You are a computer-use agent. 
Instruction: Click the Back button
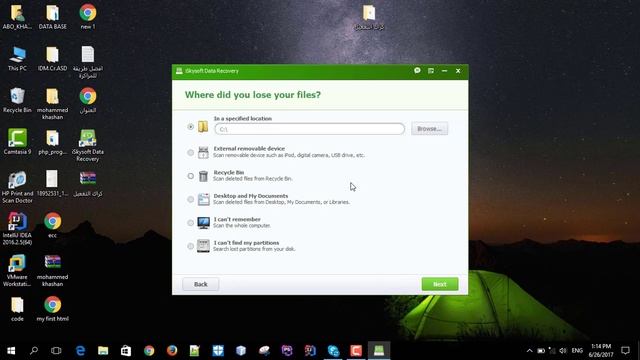(x=200, y=284)
